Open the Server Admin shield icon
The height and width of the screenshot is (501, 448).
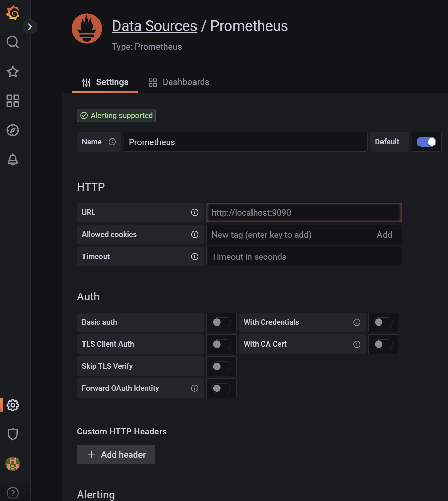tap(13, 434)
